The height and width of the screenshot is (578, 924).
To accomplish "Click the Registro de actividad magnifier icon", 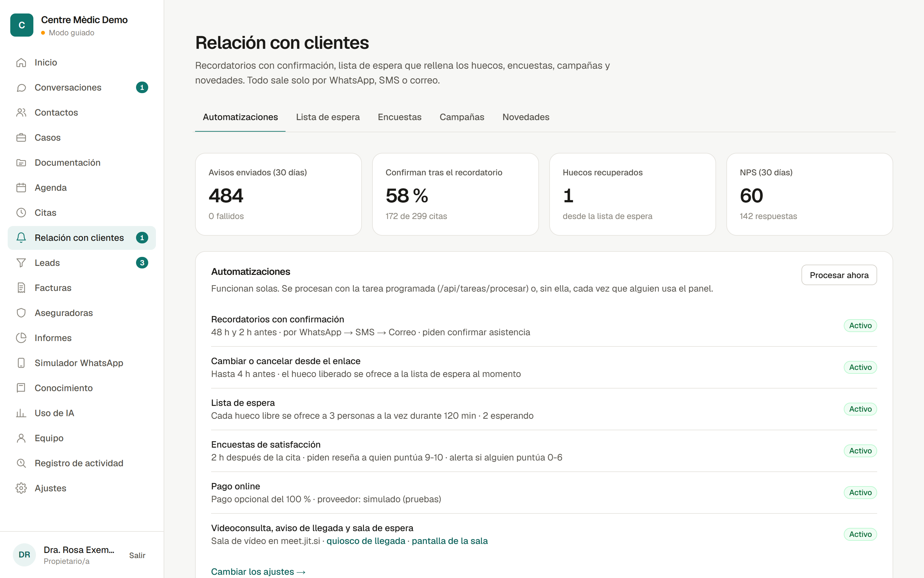I will coord(21,463).
